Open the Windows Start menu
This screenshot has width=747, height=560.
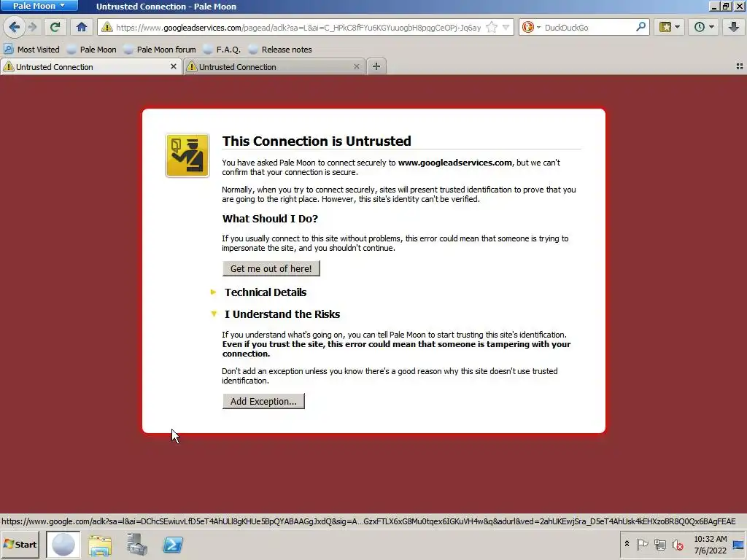click(20, 544)
